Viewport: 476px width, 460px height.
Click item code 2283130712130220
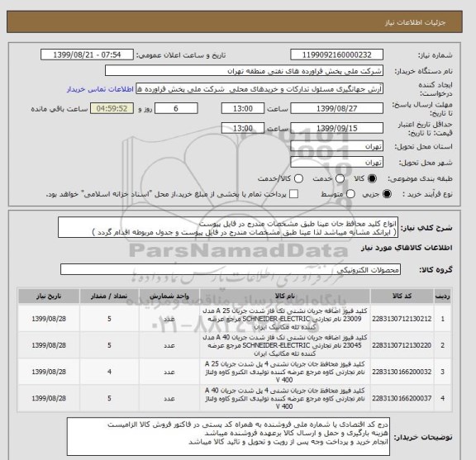point(402,345)
